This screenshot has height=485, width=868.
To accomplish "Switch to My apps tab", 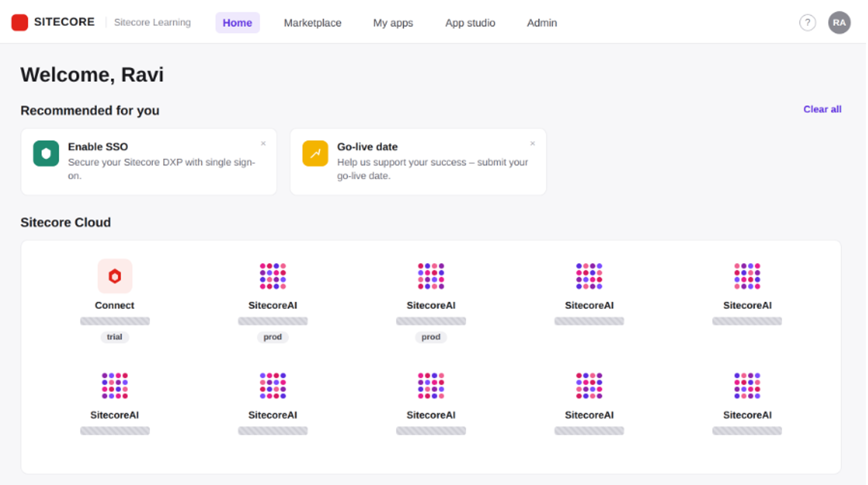I will pos(394,23).
